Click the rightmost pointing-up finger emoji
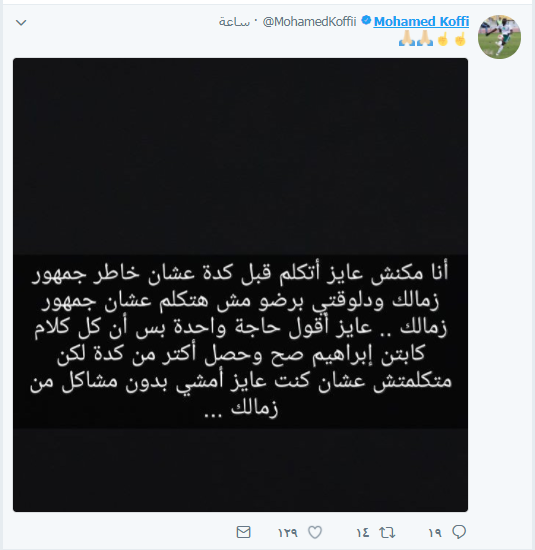The image size is (535, 550). tap(460, 39)
